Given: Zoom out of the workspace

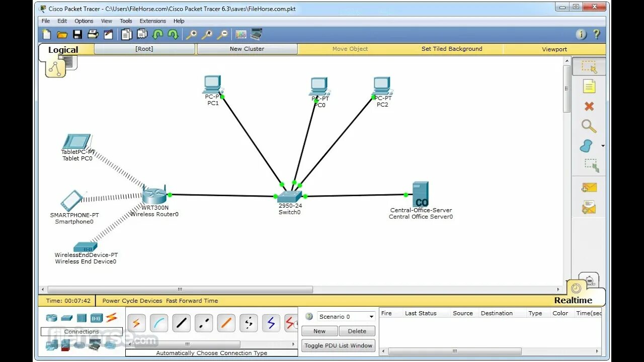Looking at the screenshot, I should (x=222, y=35).
